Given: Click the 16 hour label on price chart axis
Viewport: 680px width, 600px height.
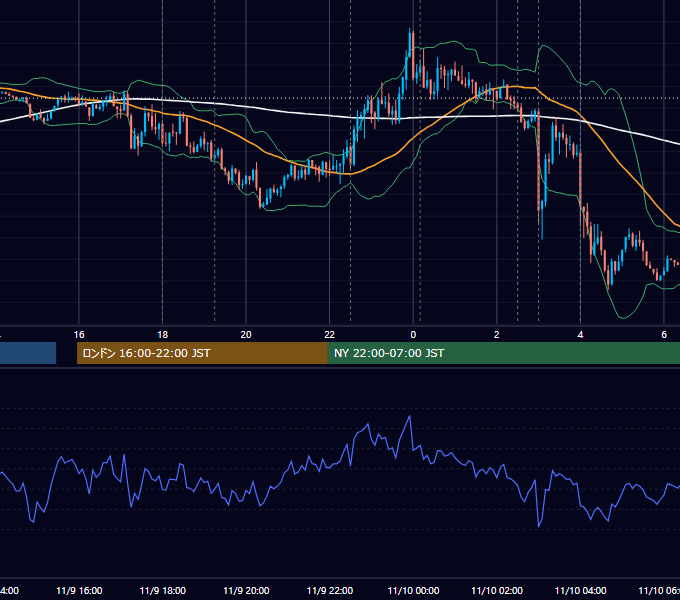Looking at the screenshot, I should [x=79, y=335].
